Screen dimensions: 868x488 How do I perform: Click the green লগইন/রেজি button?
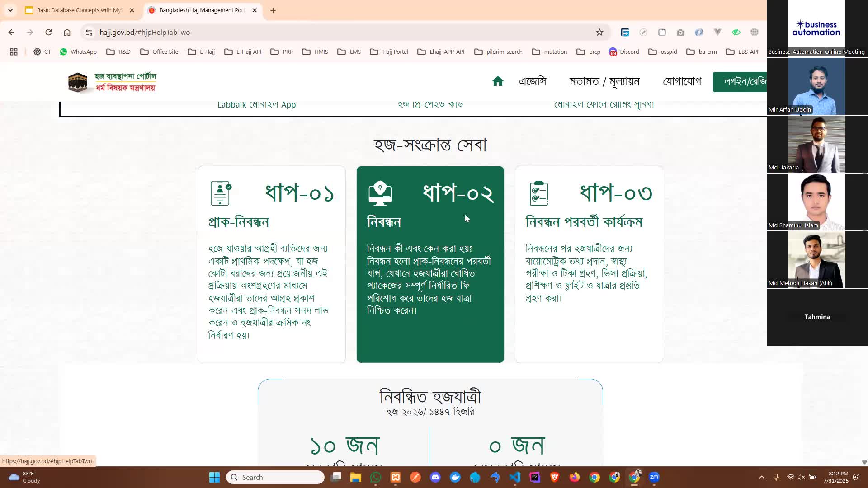(x=740, y=82)
